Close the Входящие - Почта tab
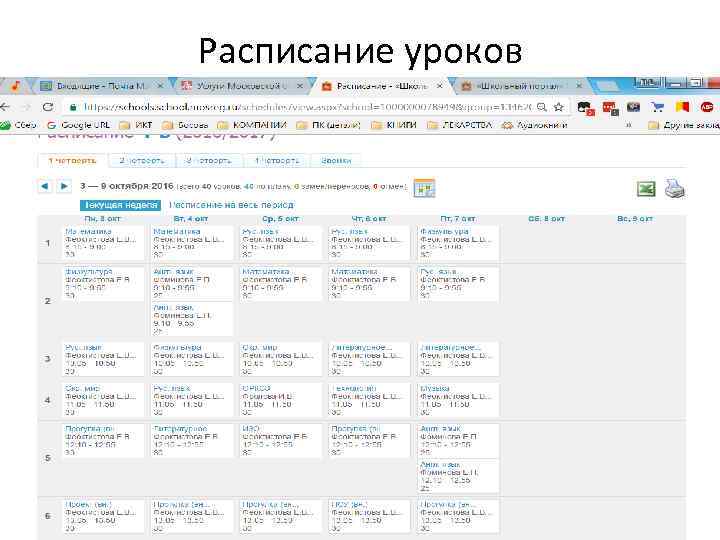720x540 pixels. tap(160, 86)
